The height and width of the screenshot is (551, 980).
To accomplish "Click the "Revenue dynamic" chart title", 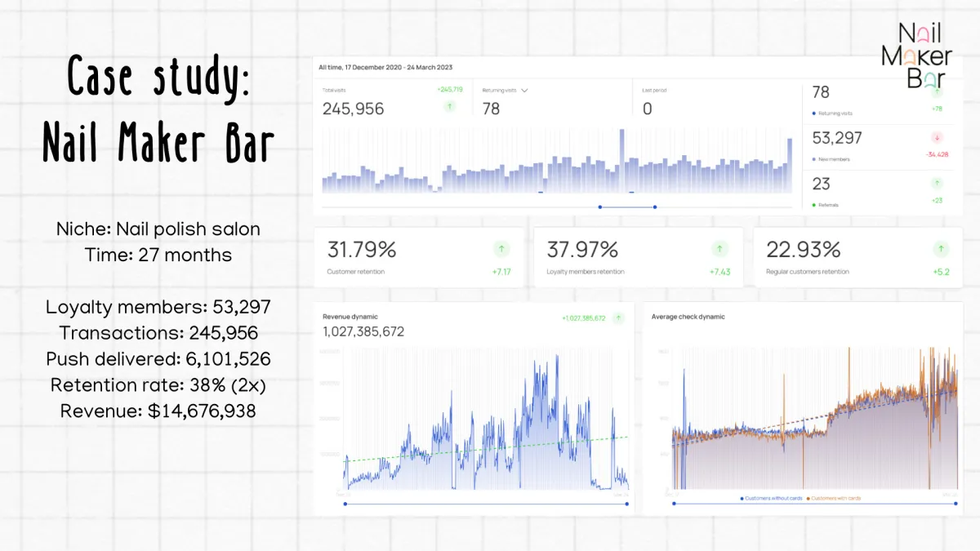I will pyautogui.click(x=350, y=317).
